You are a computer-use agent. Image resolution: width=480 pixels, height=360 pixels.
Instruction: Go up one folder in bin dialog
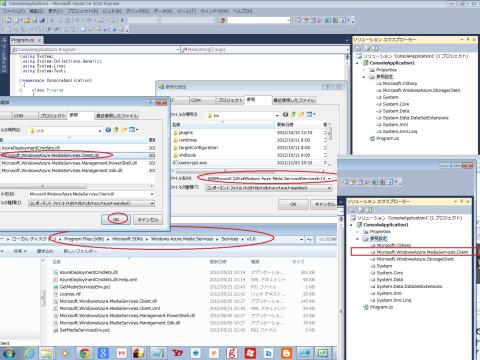pos(293,115)
